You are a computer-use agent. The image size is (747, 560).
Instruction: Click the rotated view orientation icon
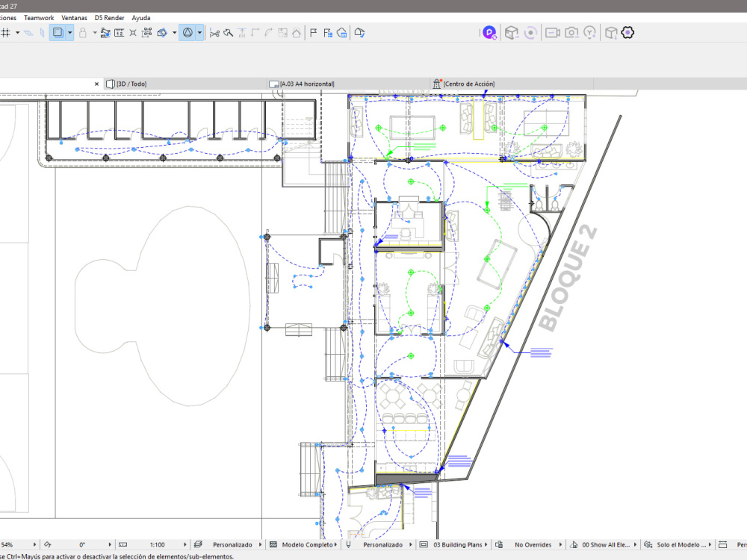(162, 33)
